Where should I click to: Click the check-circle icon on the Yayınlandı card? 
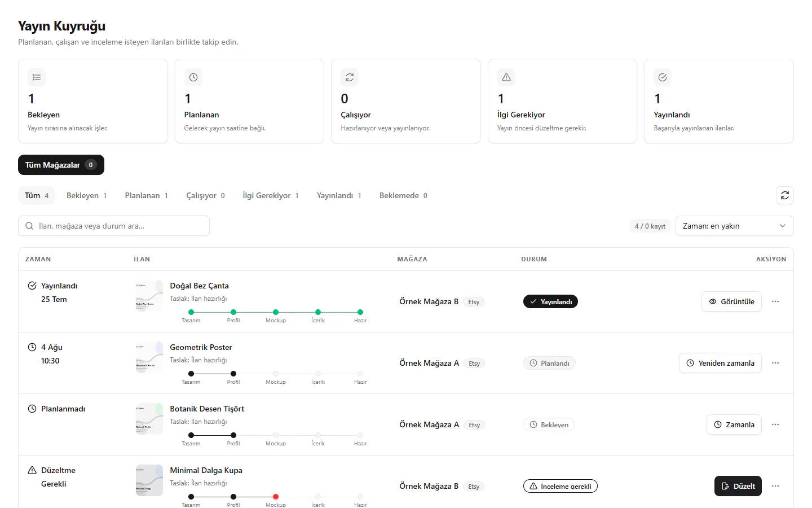pyautogui.click(x=663, y=77)
